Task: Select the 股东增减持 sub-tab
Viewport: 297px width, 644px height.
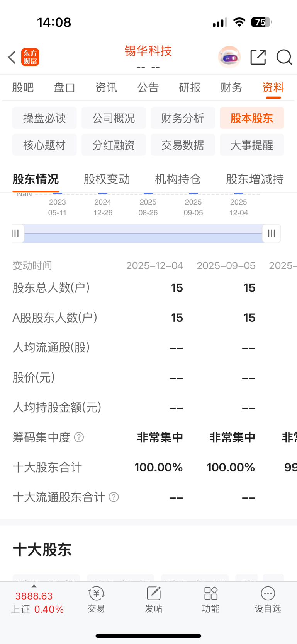Action: (255, 179)
